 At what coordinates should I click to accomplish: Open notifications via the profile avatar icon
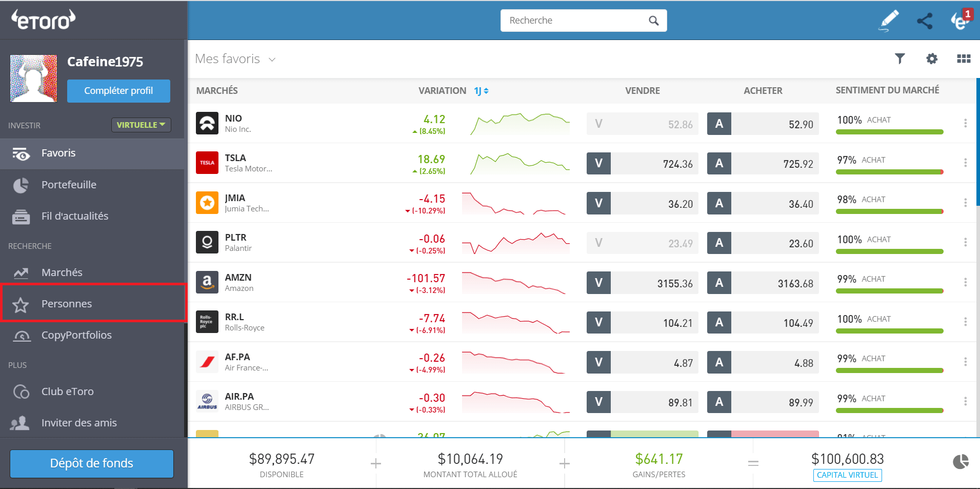tap(960, 21)
